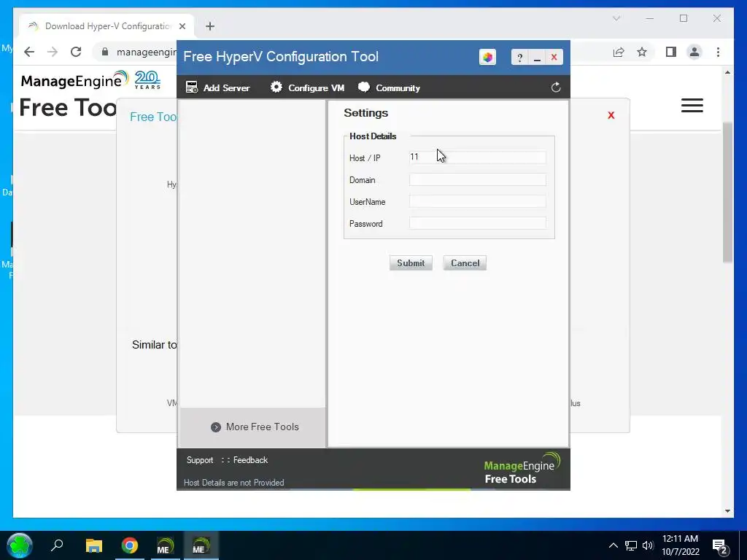Open File Explorer from taskbar
Viewport: 747px width, 560px height.
coord(94,545)
